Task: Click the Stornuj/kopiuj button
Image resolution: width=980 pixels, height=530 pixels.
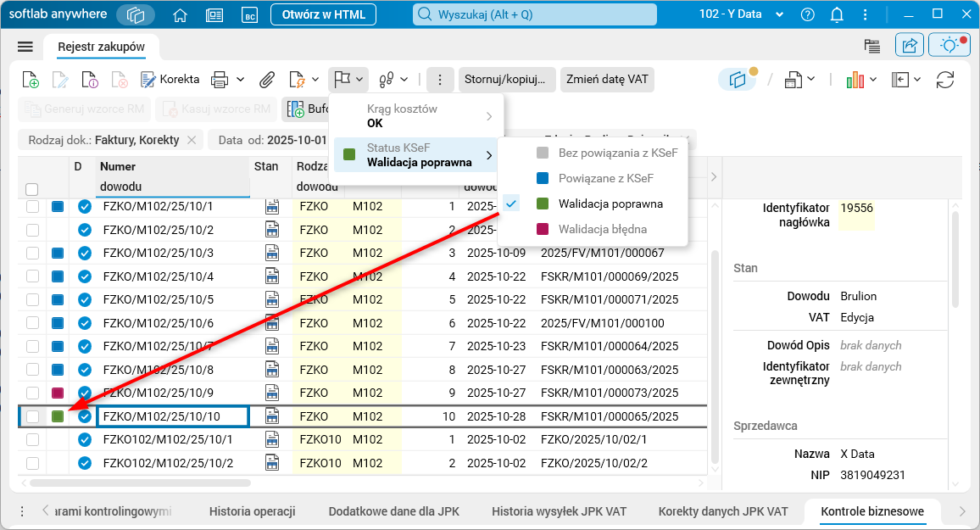Action: 505,80
